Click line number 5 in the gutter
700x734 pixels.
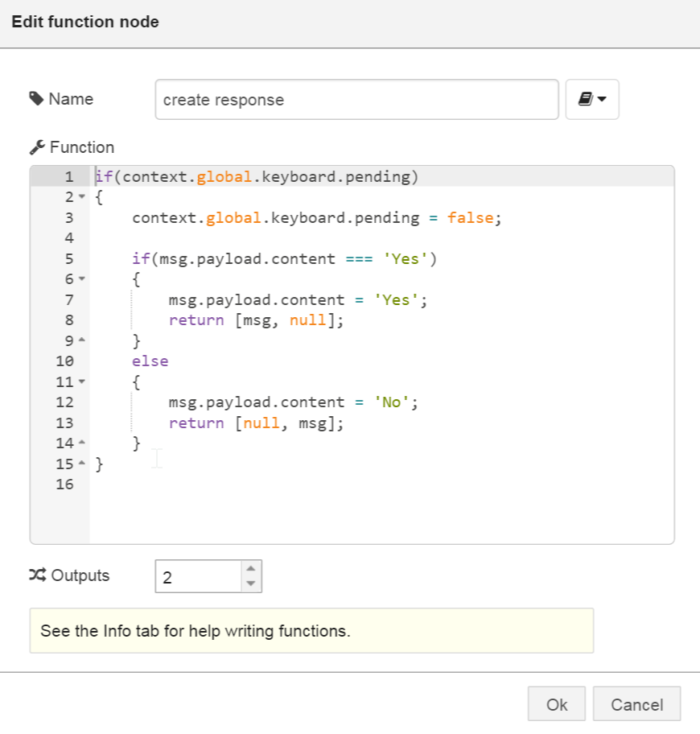point(68,258)
